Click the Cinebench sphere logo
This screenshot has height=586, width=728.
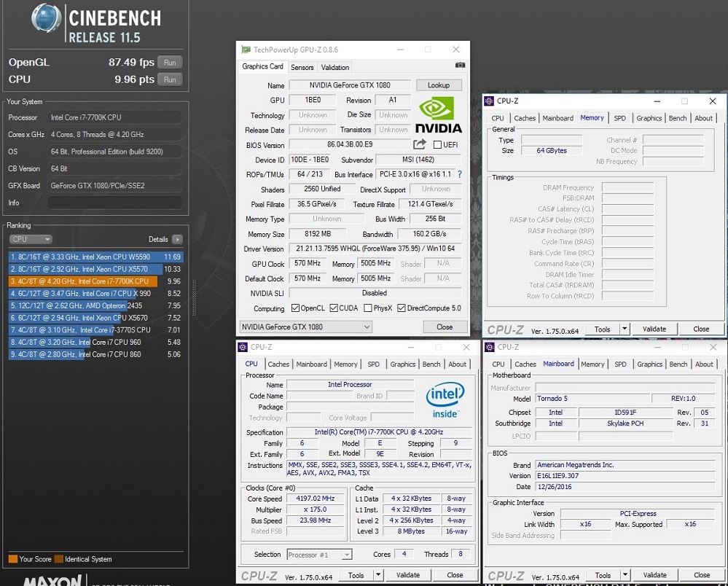point(46,18)
